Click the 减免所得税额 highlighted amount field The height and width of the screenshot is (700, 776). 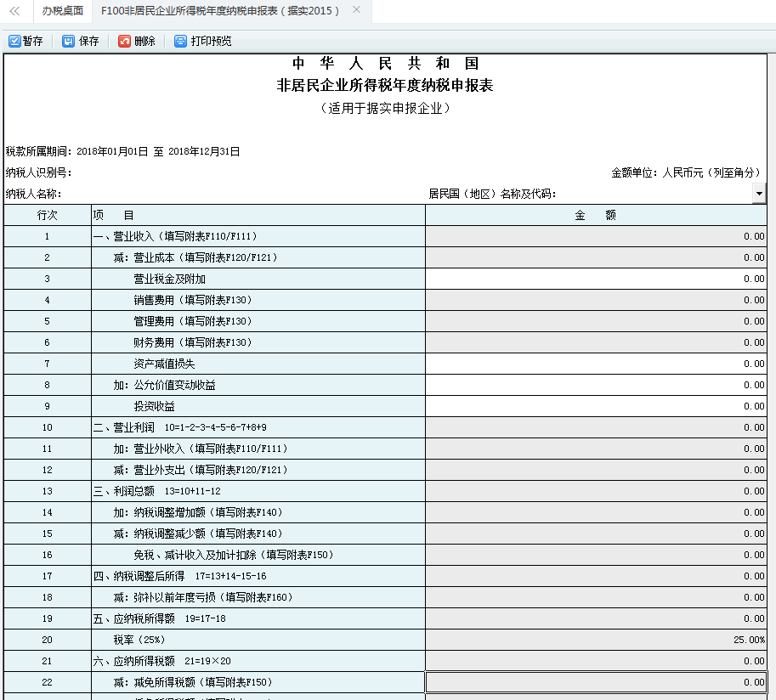click(595, 681)
